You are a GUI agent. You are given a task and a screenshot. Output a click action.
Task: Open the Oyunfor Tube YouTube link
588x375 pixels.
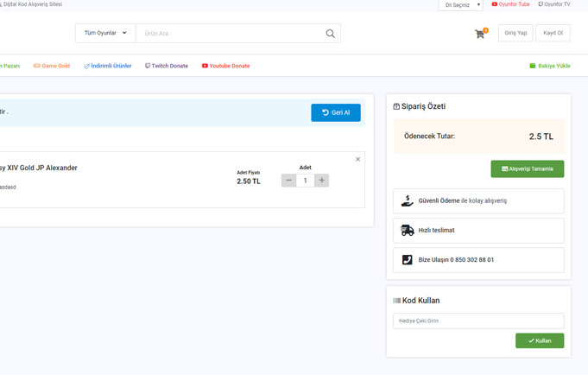tap(510, 4)
